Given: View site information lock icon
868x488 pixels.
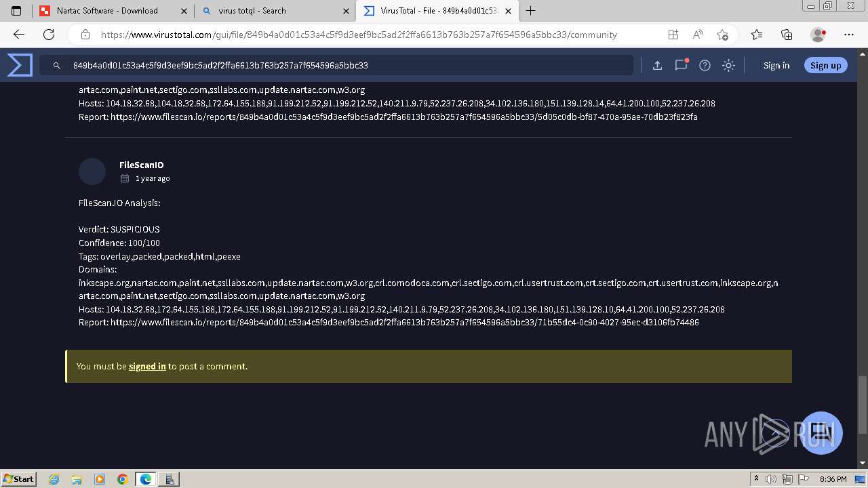Looking at the screenshot, I should tap(85, 35).
